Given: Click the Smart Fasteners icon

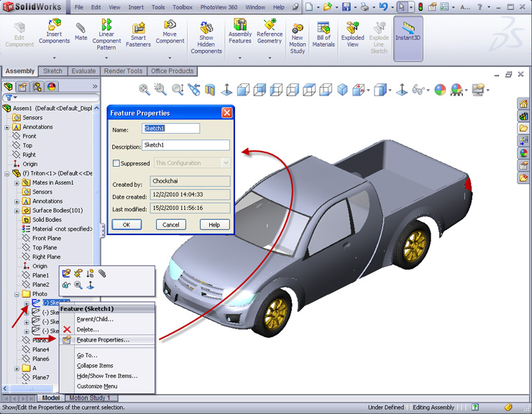Looking at the screenshot, I should pyautogui.click(x=138, y=34).
